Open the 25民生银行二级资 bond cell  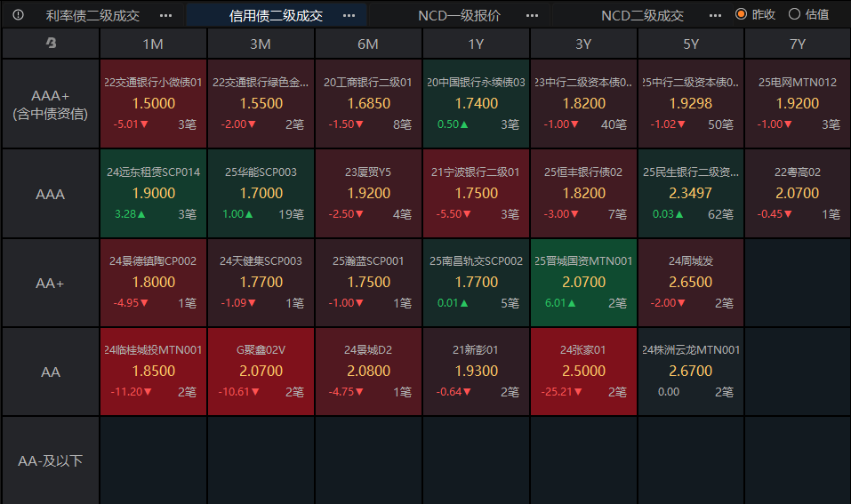point(690,194)
